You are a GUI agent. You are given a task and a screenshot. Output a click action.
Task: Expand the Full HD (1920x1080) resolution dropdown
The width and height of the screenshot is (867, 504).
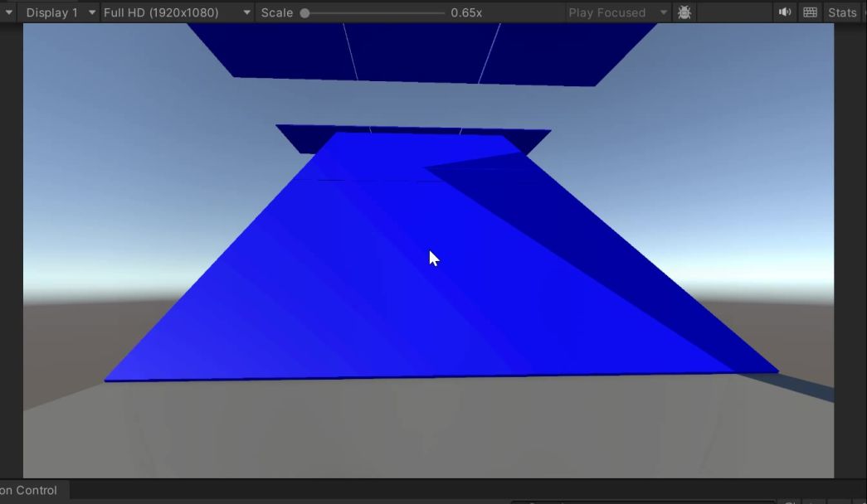tap(177, 12)
